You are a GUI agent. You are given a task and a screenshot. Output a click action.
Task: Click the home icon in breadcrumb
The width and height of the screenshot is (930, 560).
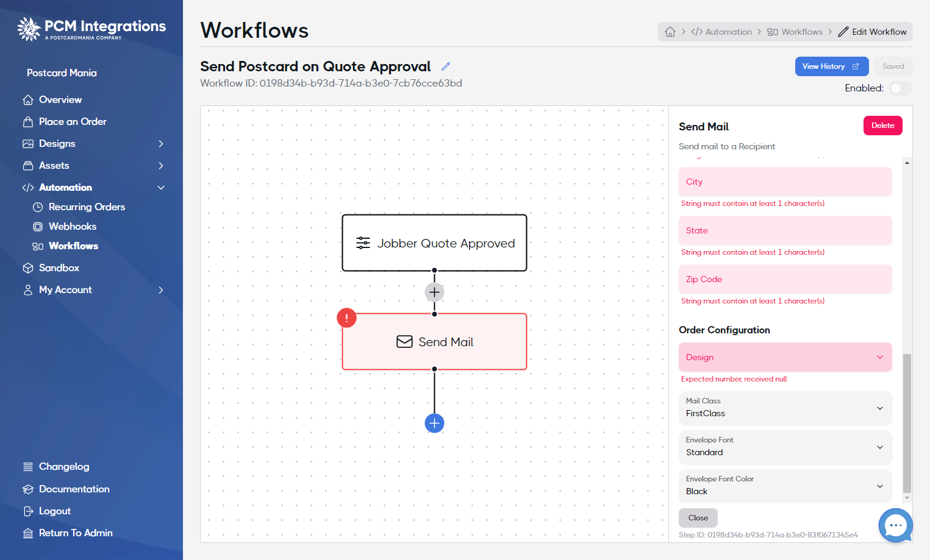click(x=670, y=32)
